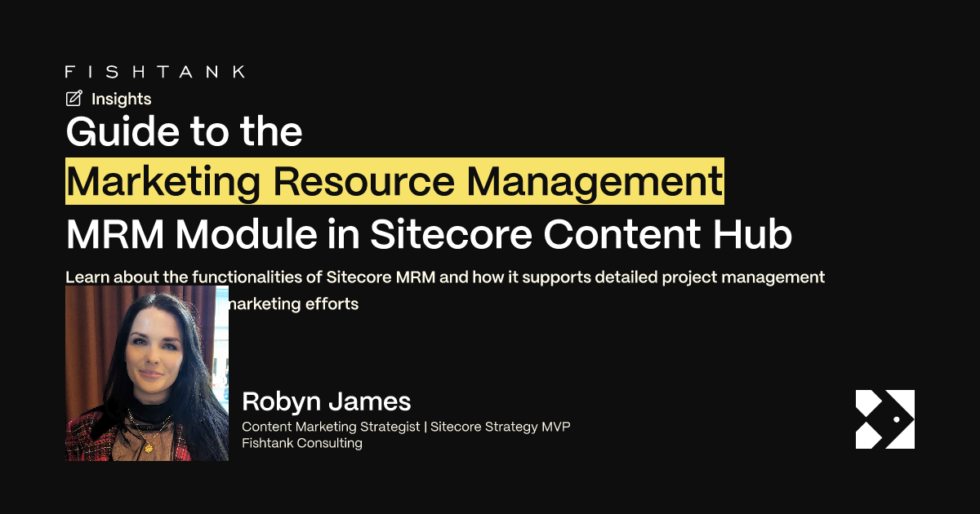This screenshot has height=514, width=980.
Task: Click the fish icon's circular eye dot
Action: tap(897, 419)
